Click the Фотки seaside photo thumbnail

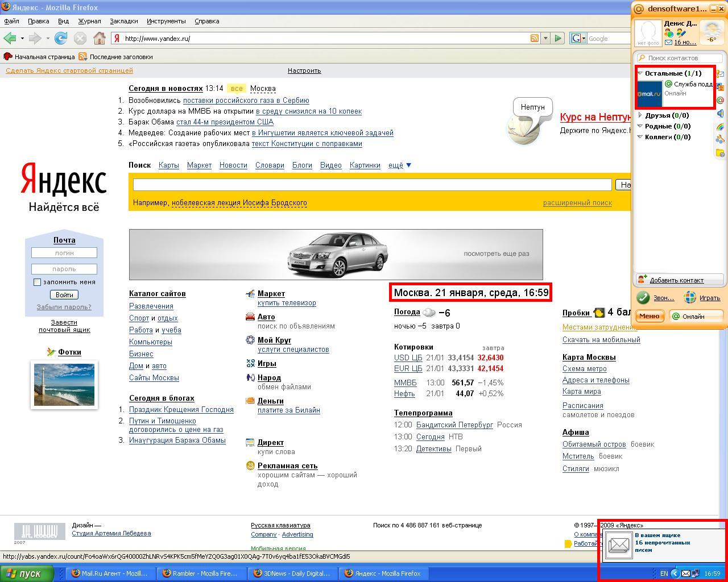64,385
